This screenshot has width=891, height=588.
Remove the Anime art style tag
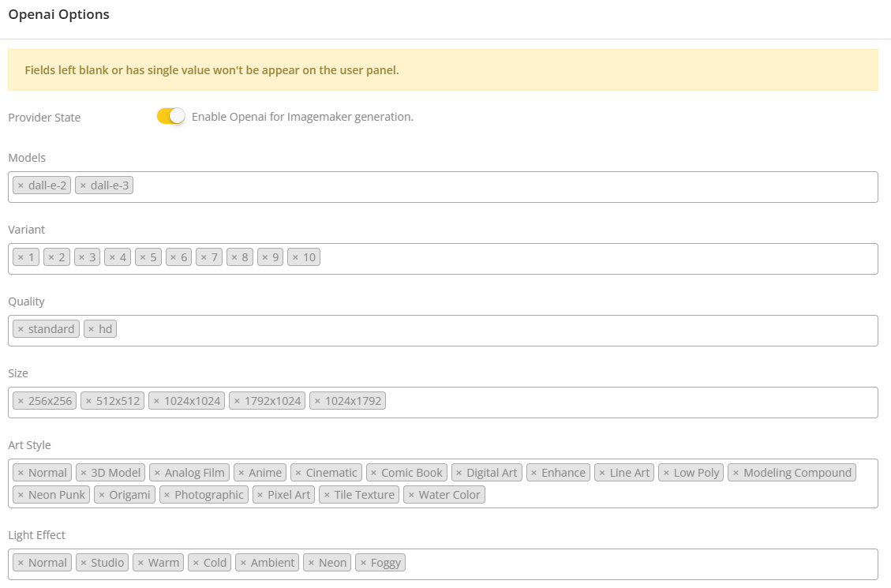pyautogui.click(x=241, y=473)
